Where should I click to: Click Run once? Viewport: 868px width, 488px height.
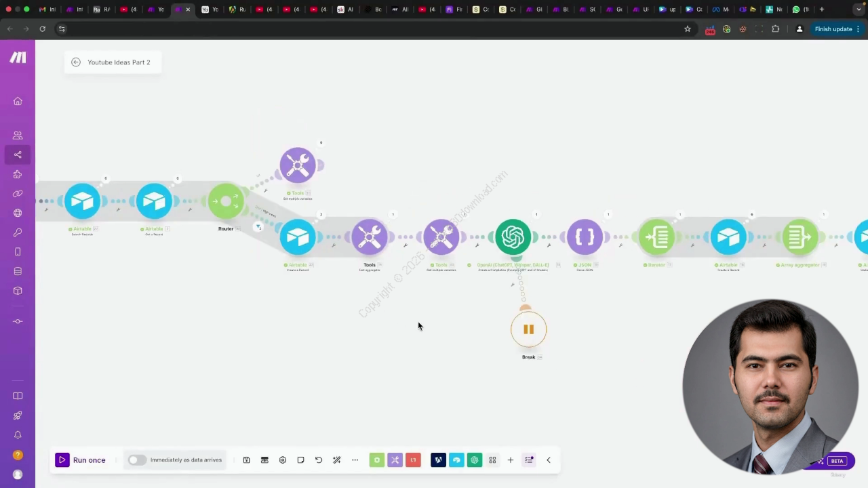pyautogui.click(x=81, y=460)
